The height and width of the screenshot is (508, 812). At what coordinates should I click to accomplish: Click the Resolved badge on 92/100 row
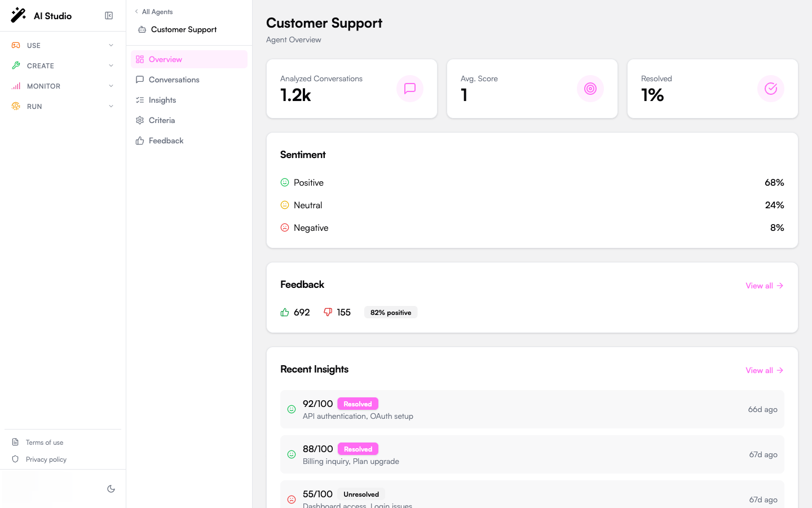click(358, 404)
